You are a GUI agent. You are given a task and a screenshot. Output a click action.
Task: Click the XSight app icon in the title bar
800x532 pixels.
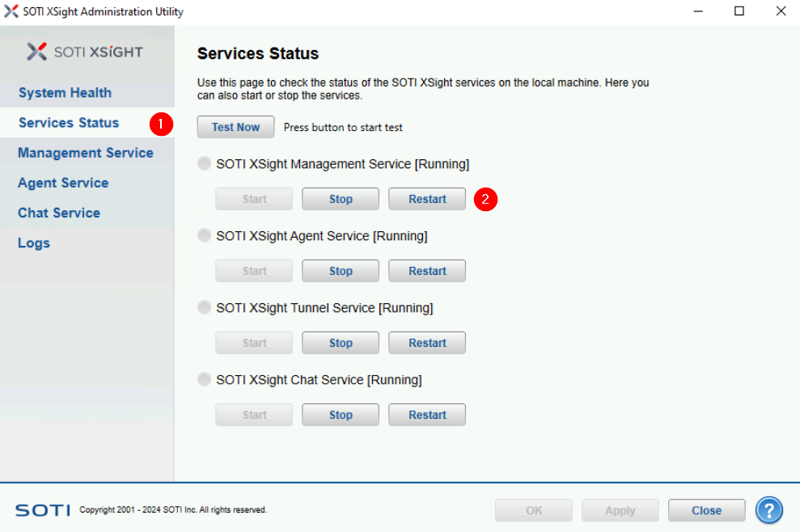11,11
